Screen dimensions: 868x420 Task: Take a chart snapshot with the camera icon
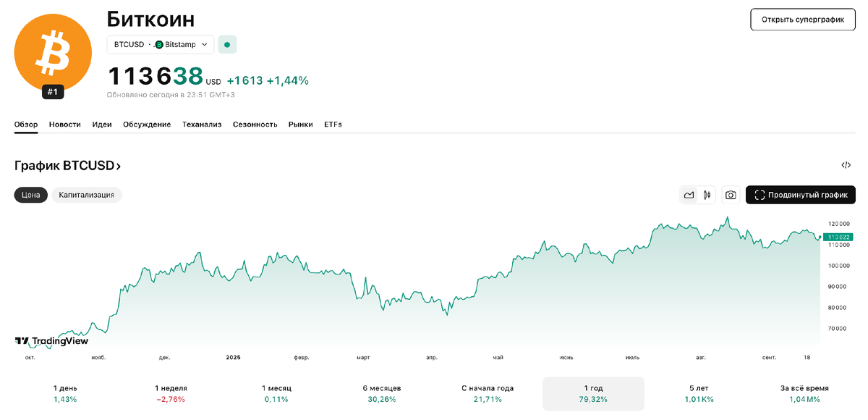coord(731,195)
